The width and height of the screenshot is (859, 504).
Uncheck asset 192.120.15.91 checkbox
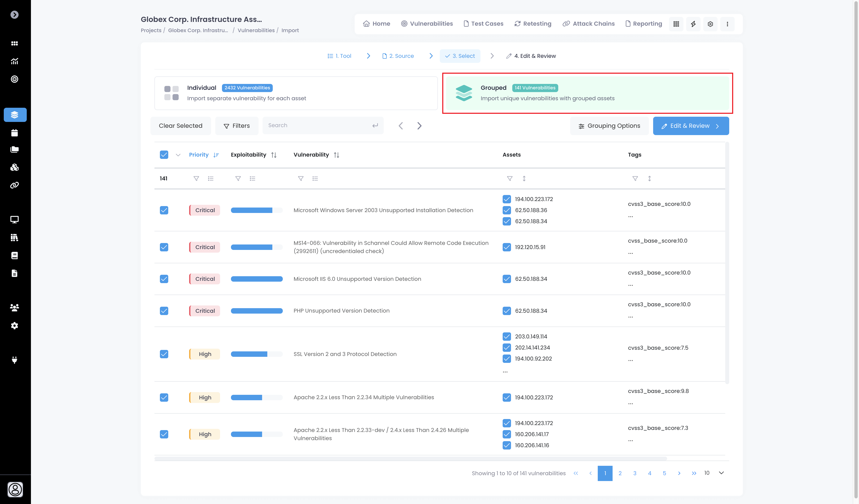coord(507,247)
